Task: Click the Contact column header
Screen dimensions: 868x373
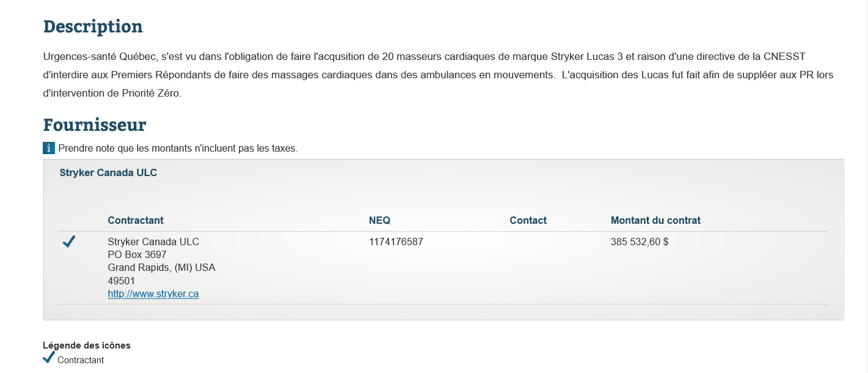Action: coord(528,220)
